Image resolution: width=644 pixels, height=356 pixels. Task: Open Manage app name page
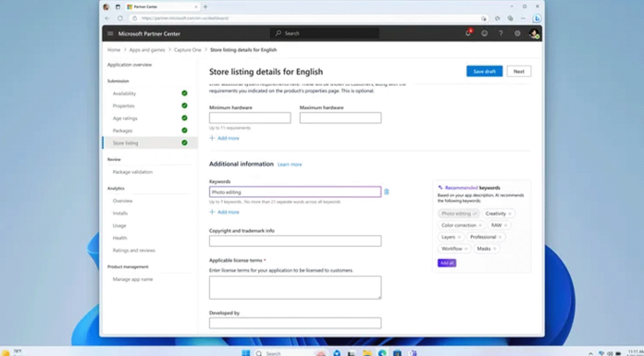pyautogui.click(x=132, y=279)
